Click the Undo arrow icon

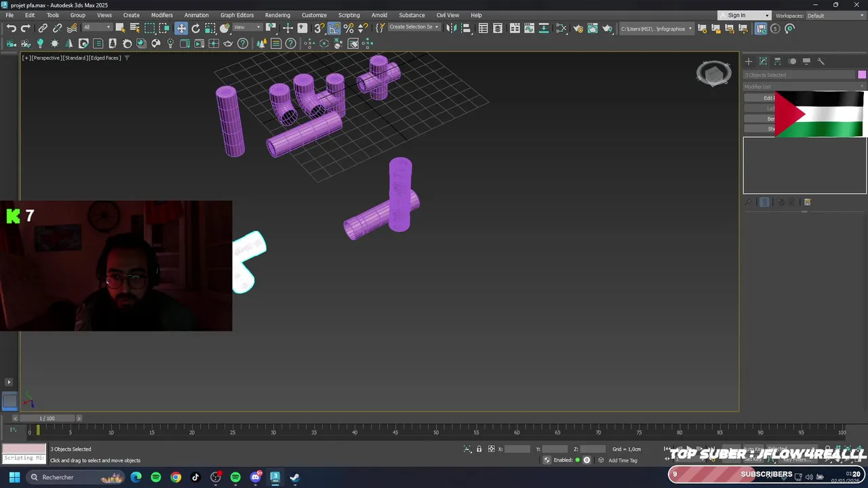11,28
